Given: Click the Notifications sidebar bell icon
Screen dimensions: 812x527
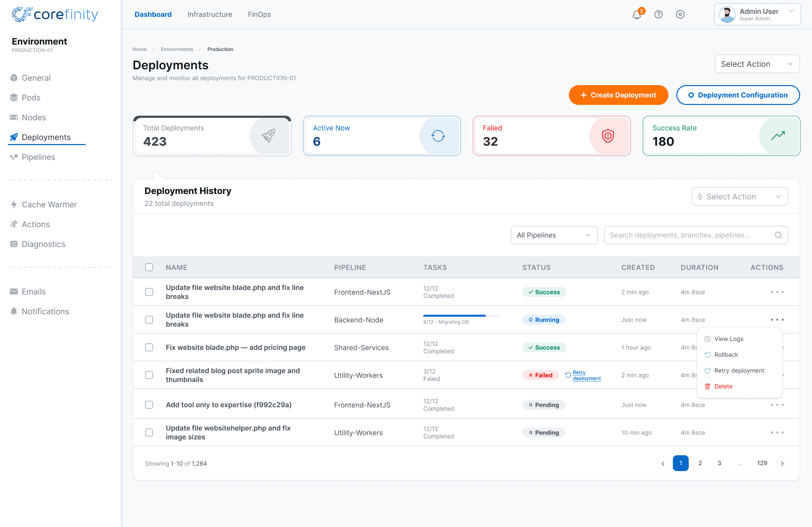Looking at the screenshot, I should (x=14, y=311).
